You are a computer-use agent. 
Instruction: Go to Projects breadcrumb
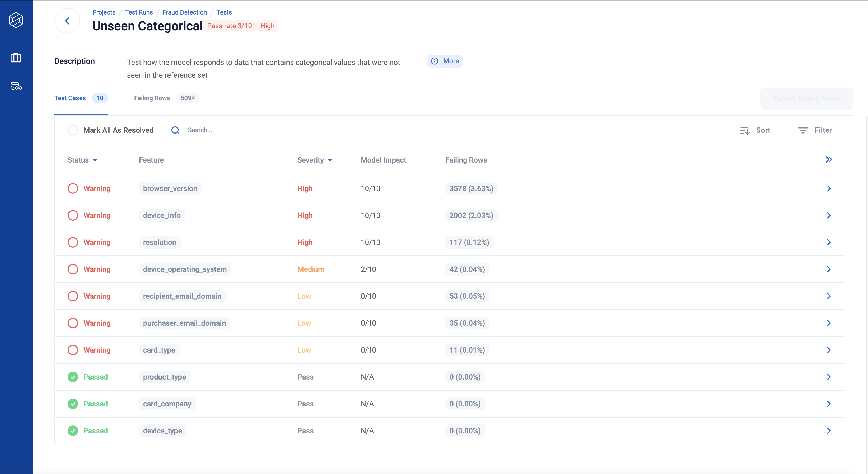[x=104, y=12]
